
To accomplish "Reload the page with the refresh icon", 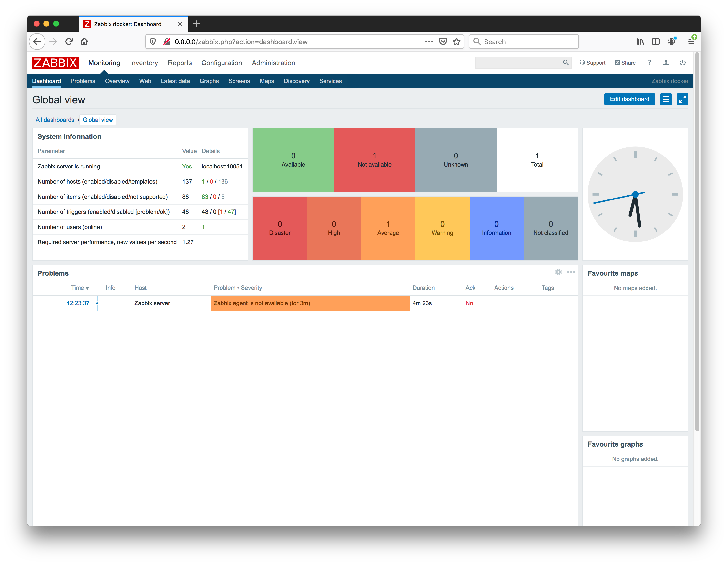I will click(69, 42).
